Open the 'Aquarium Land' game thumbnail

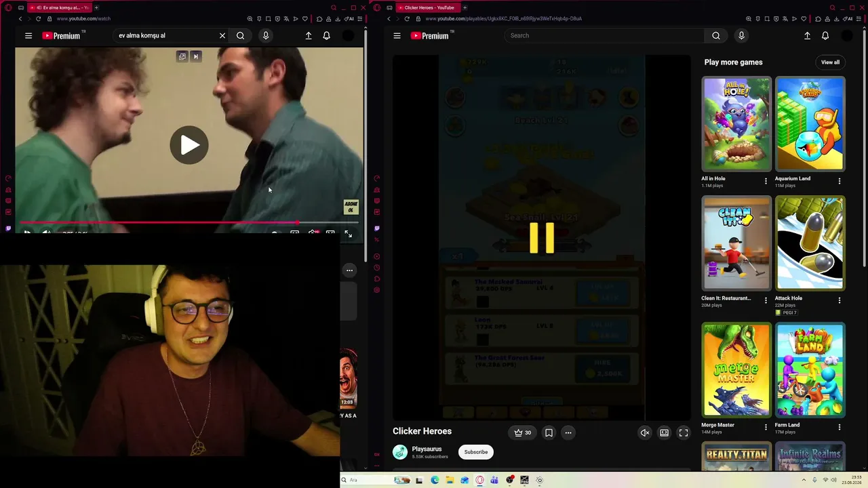coord(810,123)
